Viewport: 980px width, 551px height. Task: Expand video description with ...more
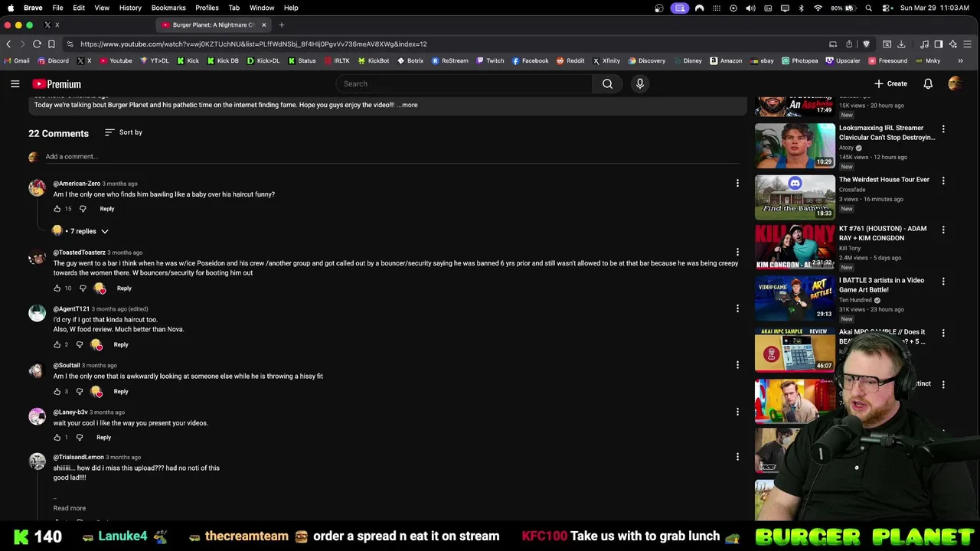point(408,105)
